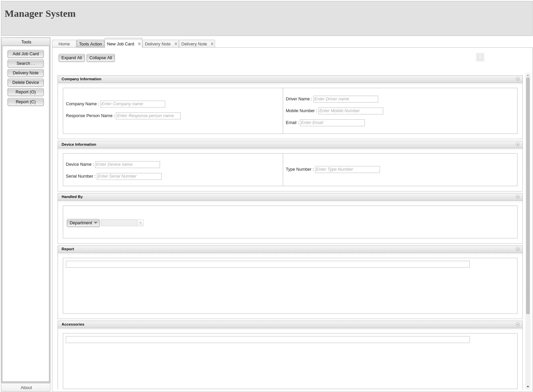This screenshot has width=533, height=392.
Task: Click the Collapse All button
Action: click(x=100, y=58)
